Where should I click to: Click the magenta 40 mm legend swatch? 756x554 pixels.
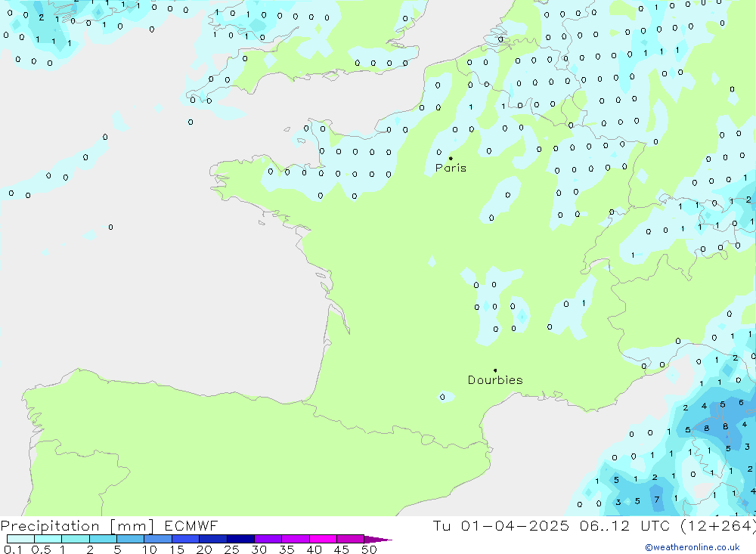click(x=323, y=539)
